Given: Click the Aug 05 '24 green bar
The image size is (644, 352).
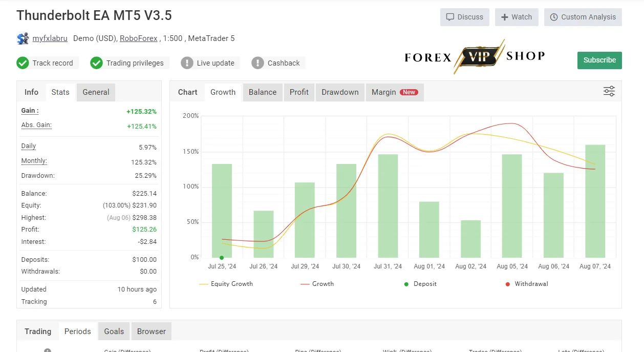Looking at the screenshot, I should [x=512, y=206].
